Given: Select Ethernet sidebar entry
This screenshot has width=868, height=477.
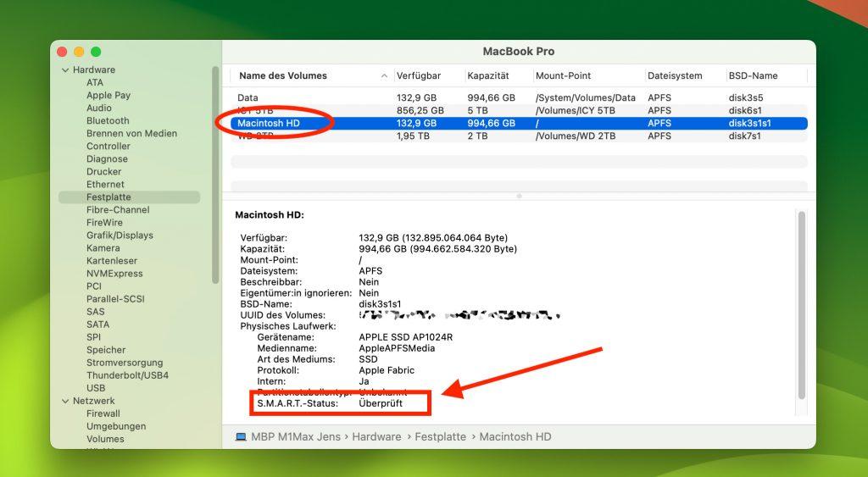Looking at the screenshot, I should pyautogui.click(x=105, y=184).
